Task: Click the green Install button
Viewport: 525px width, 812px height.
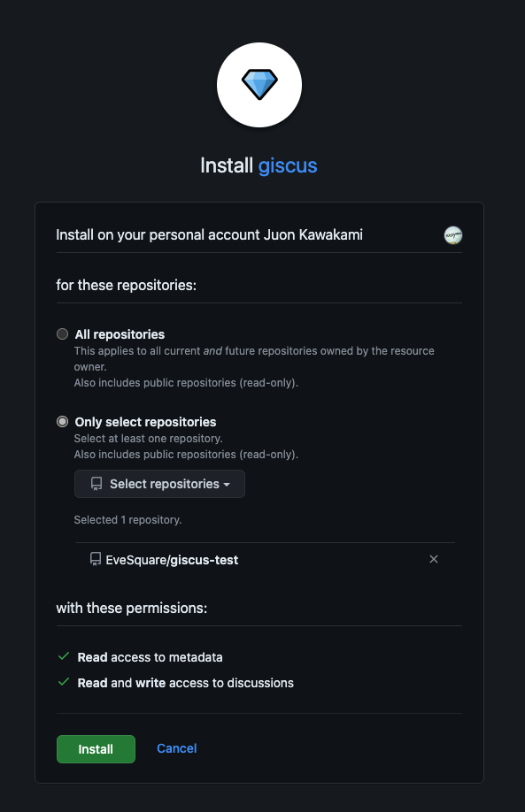Action: click(x=96, y=749)
